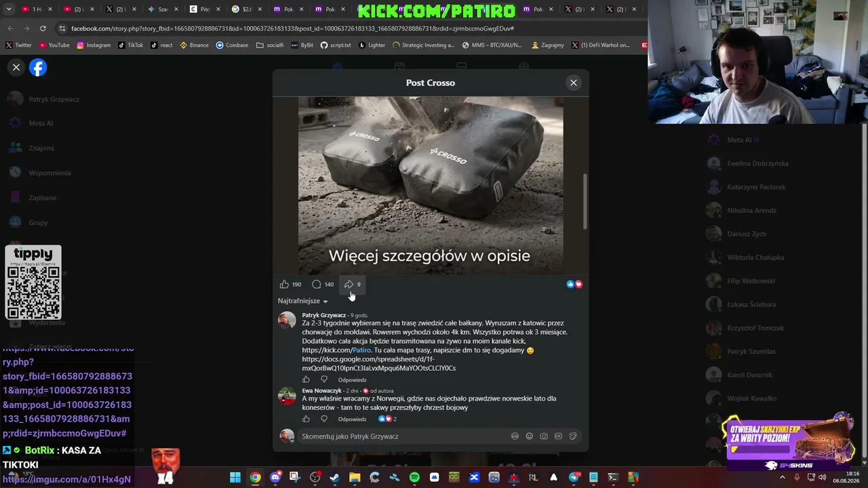The image size is (868, 488).
Task: Dislike Ewa Nowaczyk's comment
Action: 323,419
